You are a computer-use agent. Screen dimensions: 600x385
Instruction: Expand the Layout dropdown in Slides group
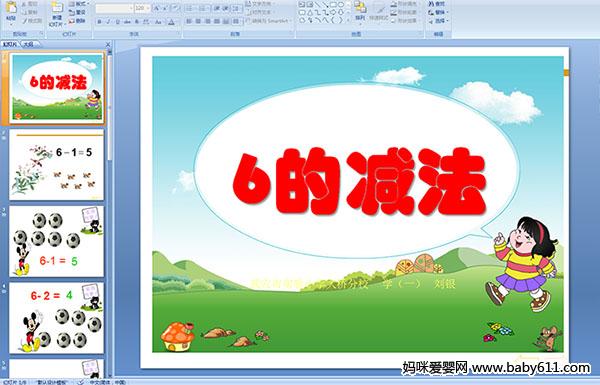(79, 4)
